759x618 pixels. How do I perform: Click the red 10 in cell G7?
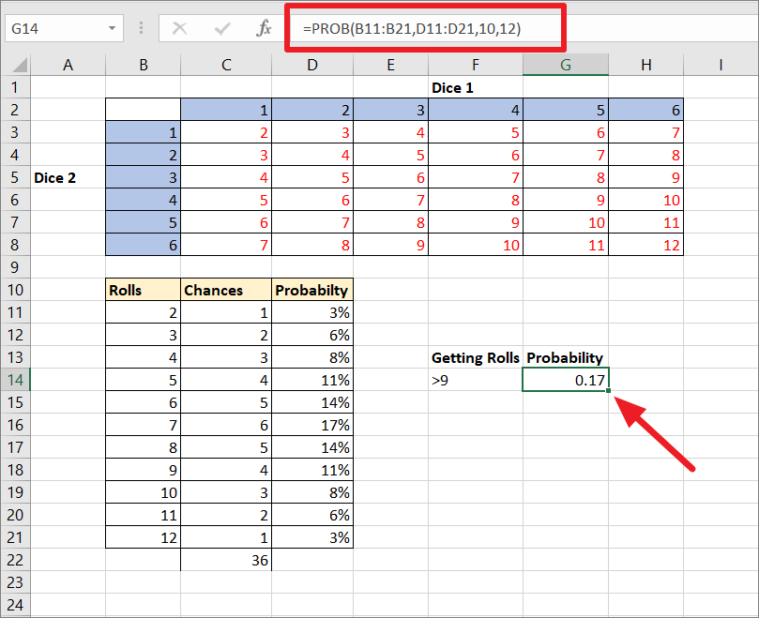tap(565, 223)
